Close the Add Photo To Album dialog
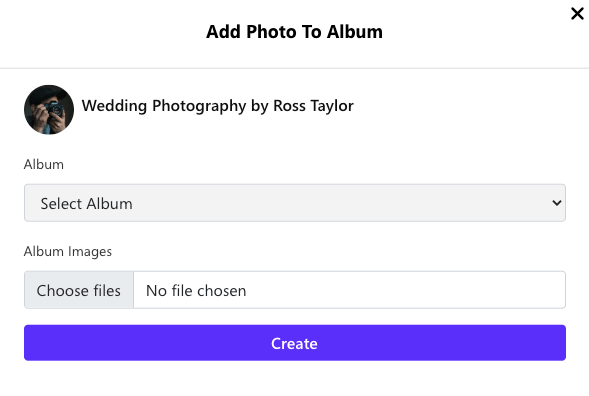 tap(577, 14)
